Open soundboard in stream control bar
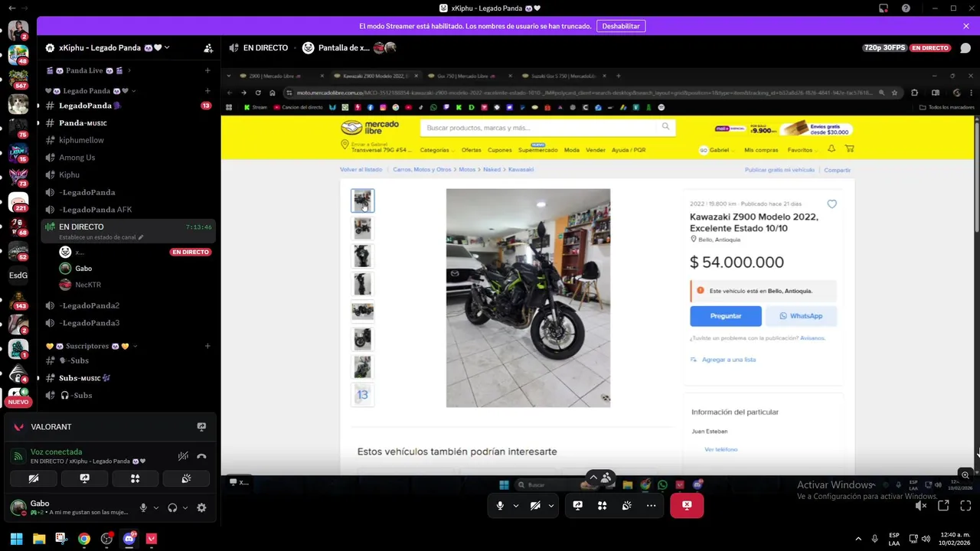980x551 pixels. [x=626, y=505]
